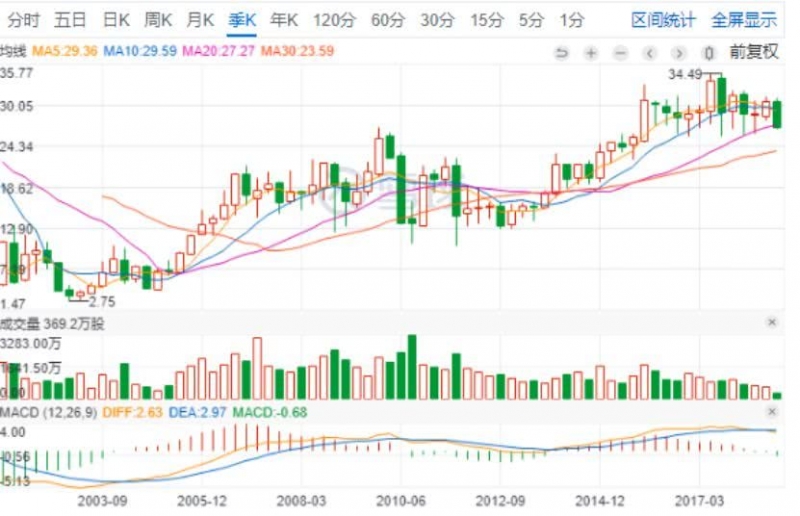
Task: Switch to the 120分 tab
Action: [334, 20]
